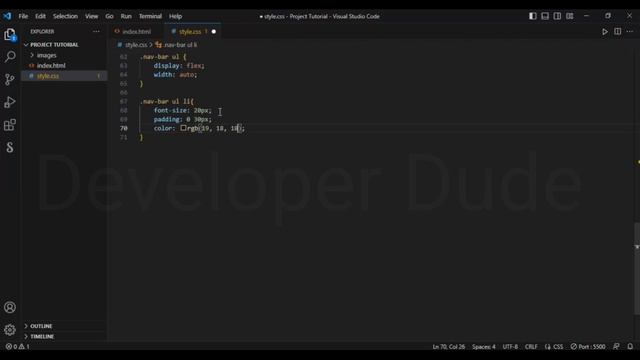Open the Explorer view in activity bar
Screen dimensions: 640x360
[10, 35]
